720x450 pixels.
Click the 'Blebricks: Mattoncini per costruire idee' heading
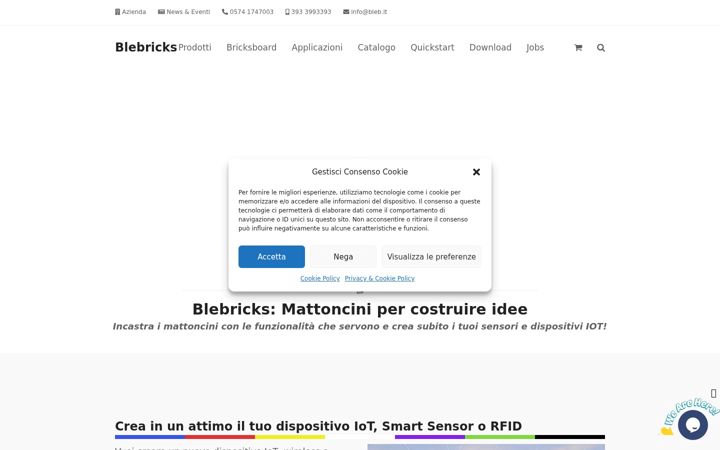(x=360, y=309)
